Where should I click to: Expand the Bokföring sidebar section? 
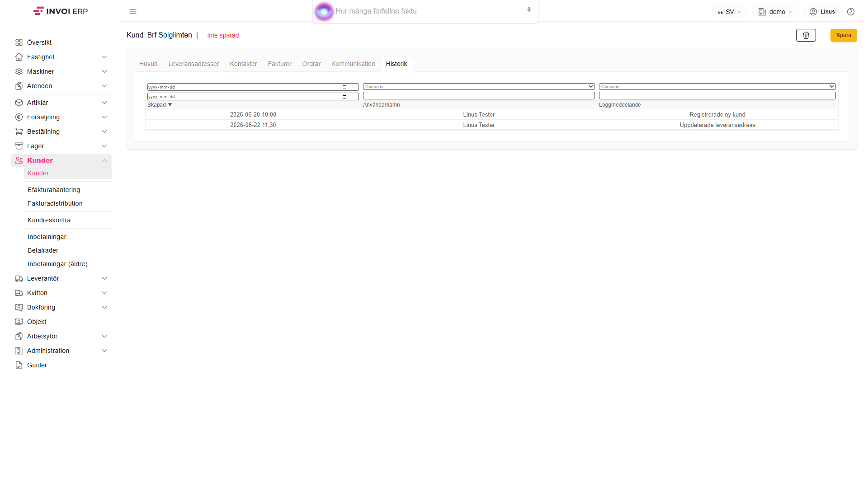point(104,307)
